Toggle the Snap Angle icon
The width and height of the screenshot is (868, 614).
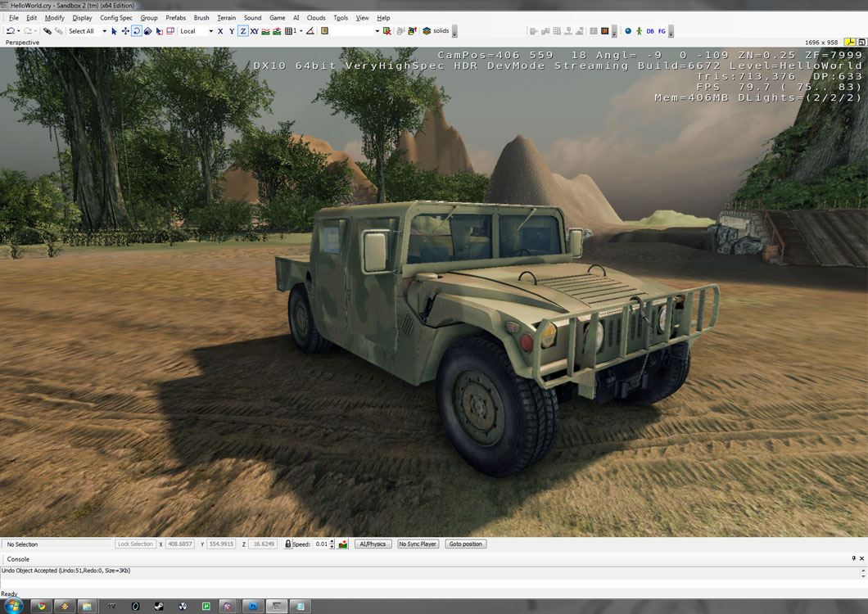click(310, 31)
